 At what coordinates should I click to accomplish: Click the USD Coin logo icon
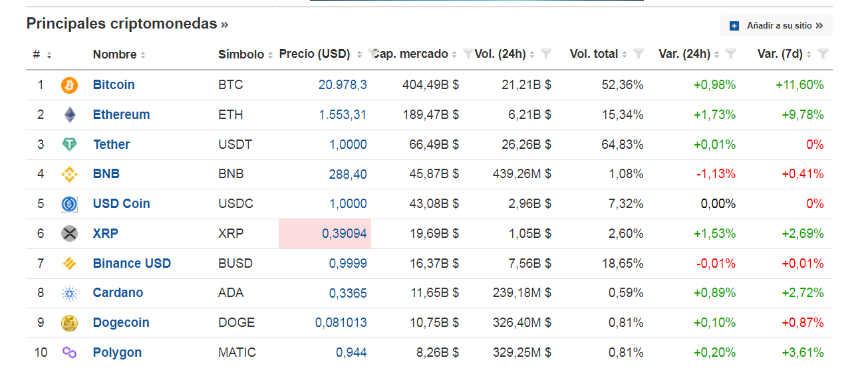tap(69, 204)
